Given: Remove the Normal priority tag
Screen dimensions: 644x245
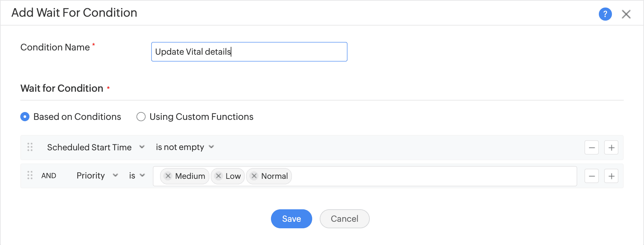Looking at the screenshot, I should tap(254, 176).
